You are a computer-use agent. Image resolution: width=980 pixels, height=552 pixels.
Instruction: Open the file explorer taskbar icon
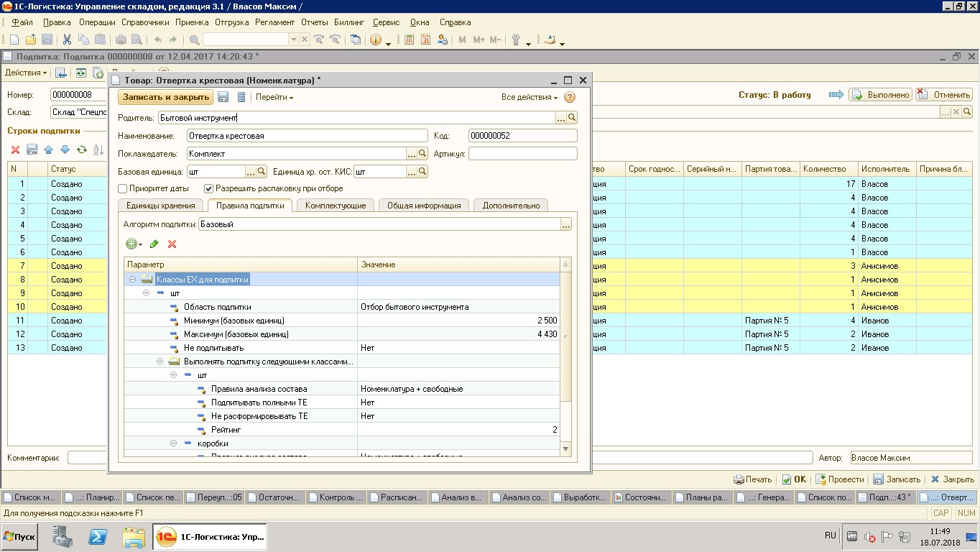tap(134, 537)
